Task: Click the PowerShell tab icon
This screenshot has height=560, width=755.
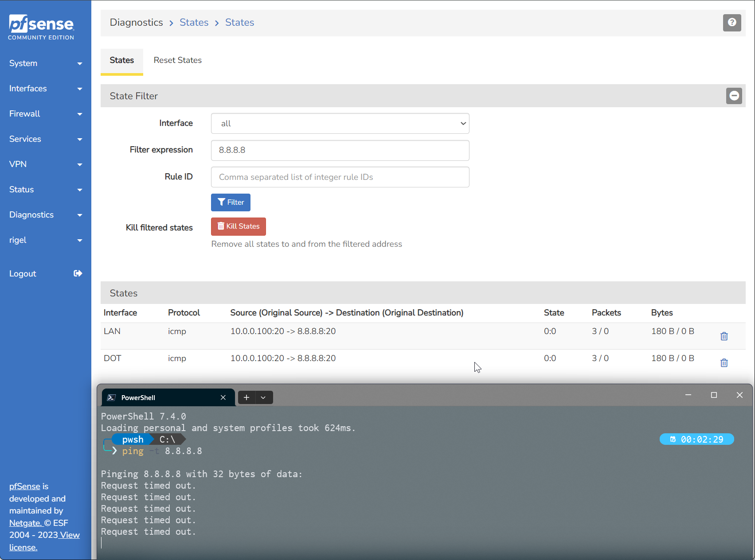Action: (112, 397)
